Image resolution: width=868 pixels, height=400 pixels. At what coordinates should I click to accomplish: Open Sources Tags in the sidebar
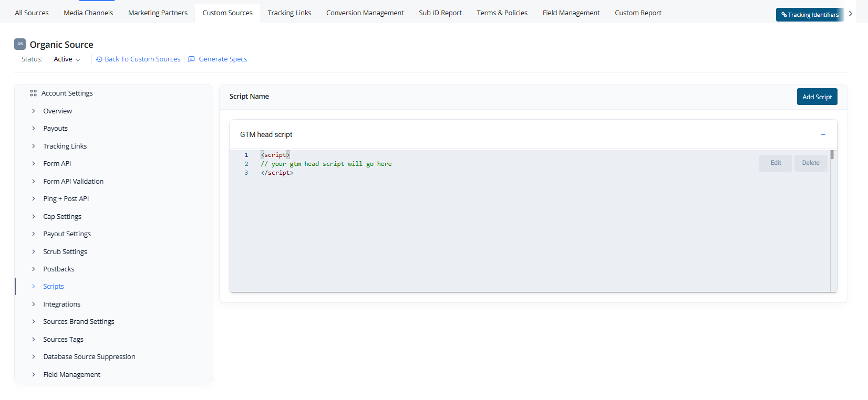64,339
